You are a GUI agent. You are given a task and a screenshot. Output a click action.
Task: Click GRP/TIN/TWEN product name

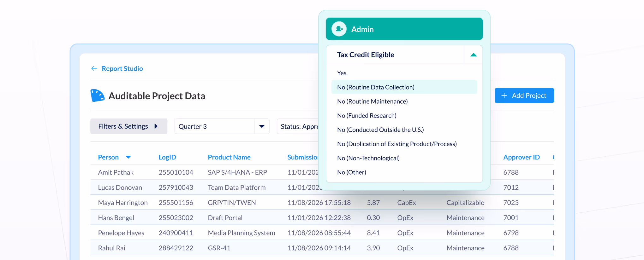coord(232,203)
